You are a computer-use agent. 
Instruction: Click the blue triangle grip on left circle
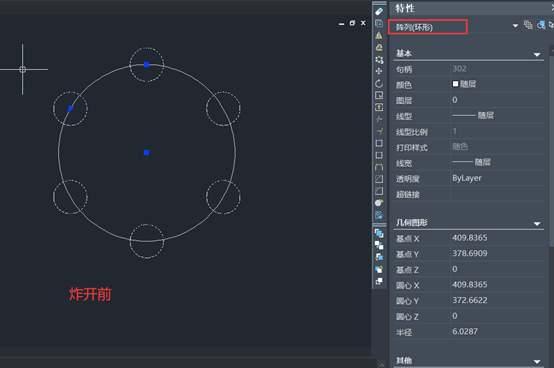click(71, 108)
